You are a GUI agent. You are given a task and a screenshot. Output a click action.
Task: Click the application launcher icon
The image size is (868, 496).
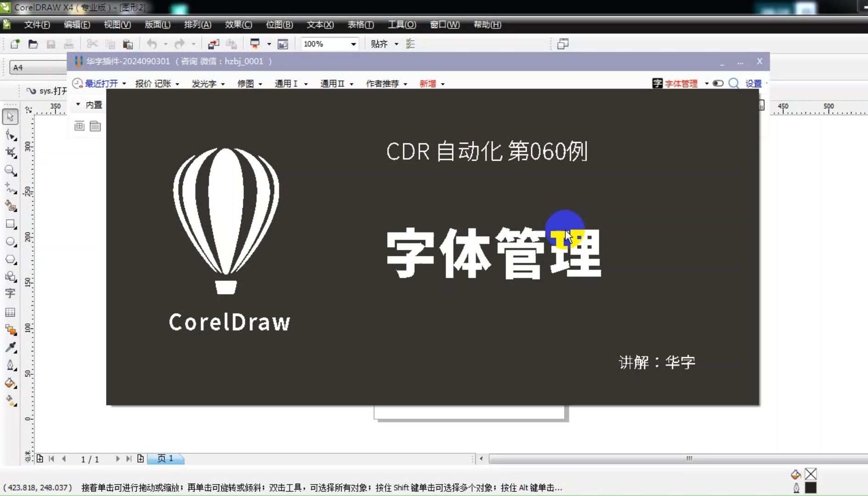click(x=255, y=44)
